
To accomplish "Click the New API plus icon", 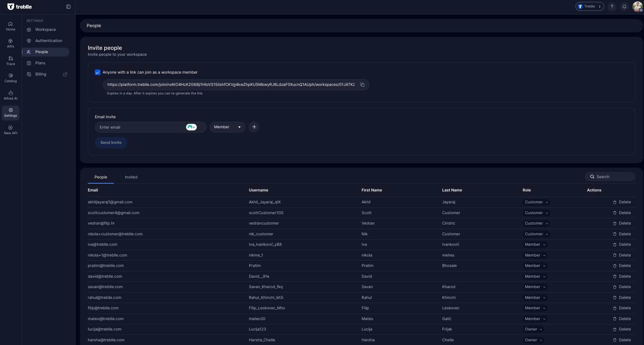I will [x=10, y=128].
